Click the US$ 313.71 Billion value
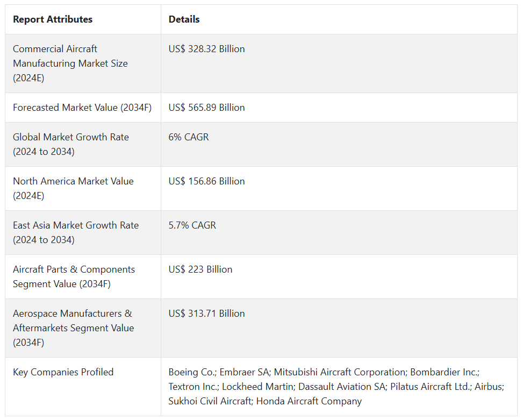523x420 pixels. pos(206,314)
